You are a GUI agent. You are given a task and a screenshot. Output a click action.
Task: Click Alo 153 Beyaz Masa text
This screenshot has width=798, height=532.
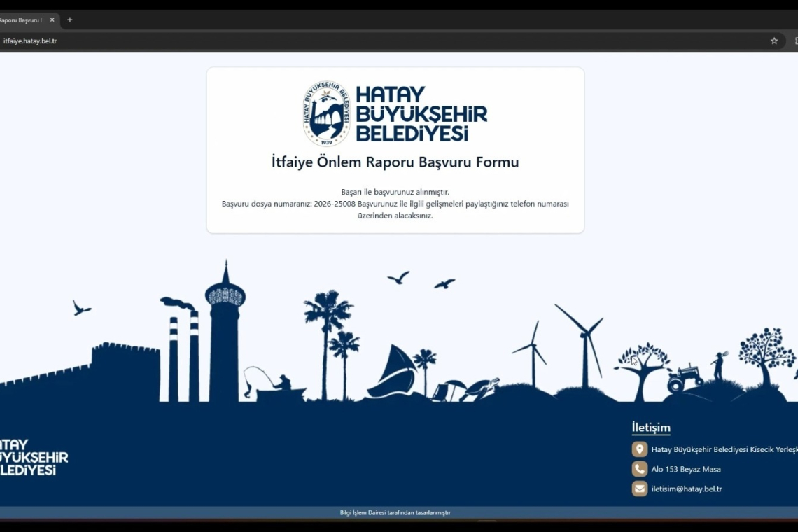(686, 470)
